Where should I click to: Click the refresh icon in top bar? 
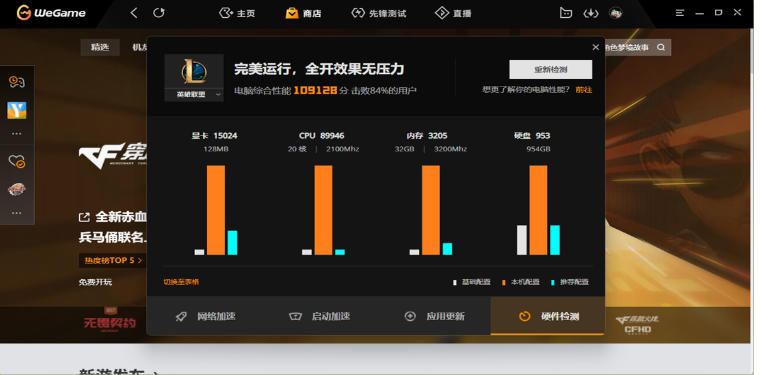pyautogui.click(x=159, y=13)
